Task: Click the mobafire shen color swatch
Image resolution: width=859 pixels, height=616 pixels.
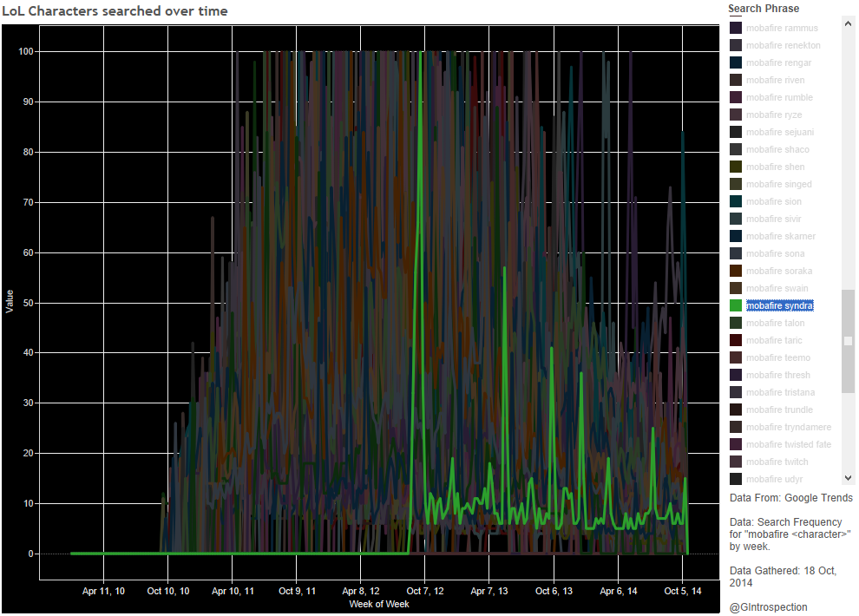Action: [736, 167]
